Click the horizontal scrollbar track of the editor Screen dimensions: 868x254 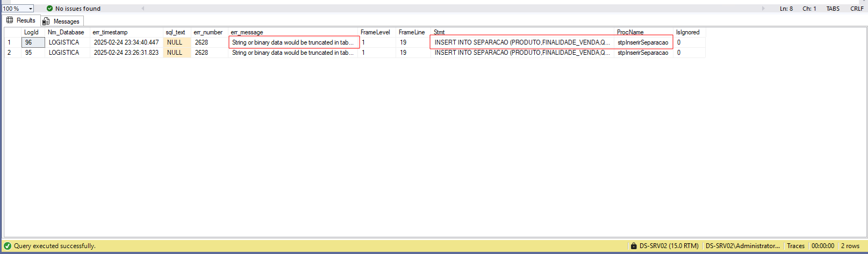click(451, 9)
